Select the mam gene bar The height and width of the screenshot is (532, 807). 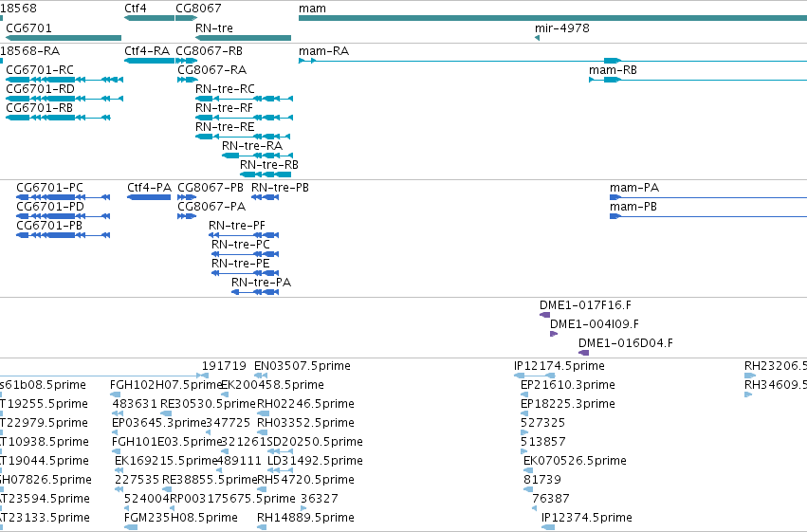(x=553, y=18)
